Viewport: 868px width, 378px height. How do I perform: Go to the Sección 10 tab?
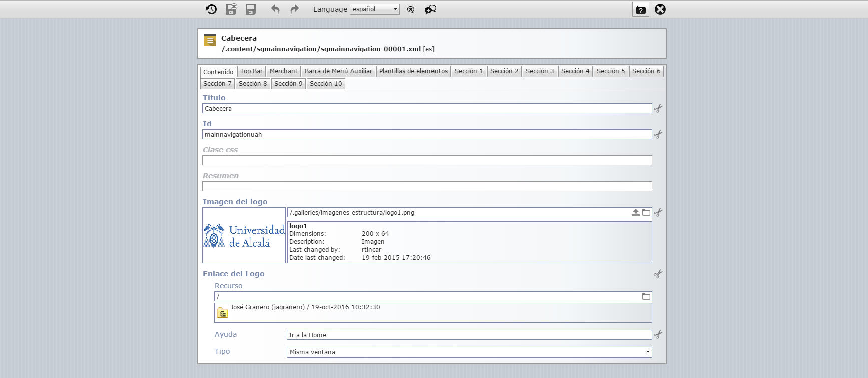coord(326,84)
